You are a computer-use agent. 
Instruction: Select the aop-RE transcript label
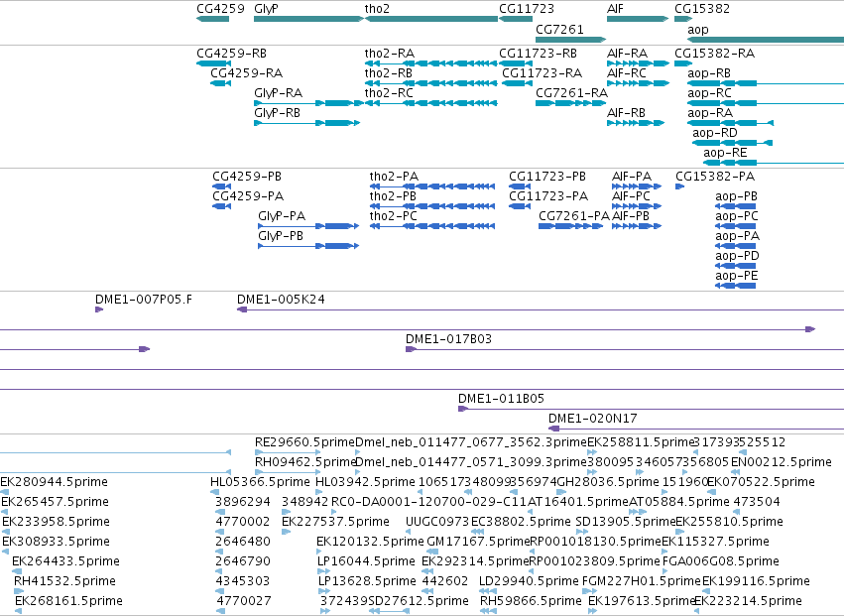pyautogui.click(x=725, y=153)
